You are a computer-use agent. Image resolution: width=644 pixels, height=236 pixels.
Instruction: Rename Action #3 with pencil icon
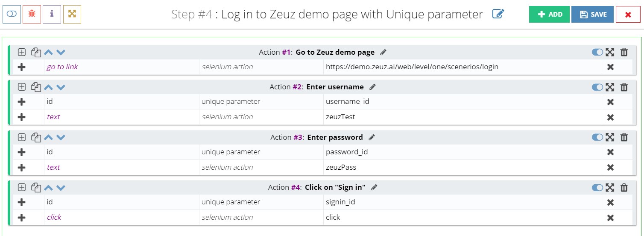coord(372,138)
